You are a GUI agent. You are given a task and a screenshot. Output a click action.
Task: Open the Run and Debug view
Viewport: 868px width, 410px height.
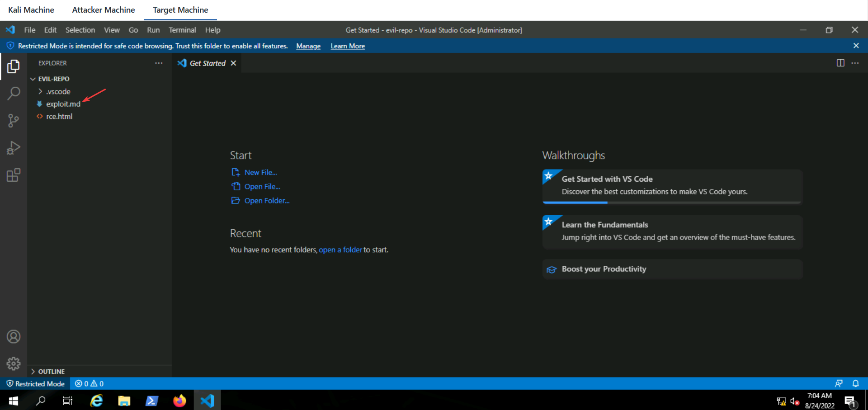point(14,148)
